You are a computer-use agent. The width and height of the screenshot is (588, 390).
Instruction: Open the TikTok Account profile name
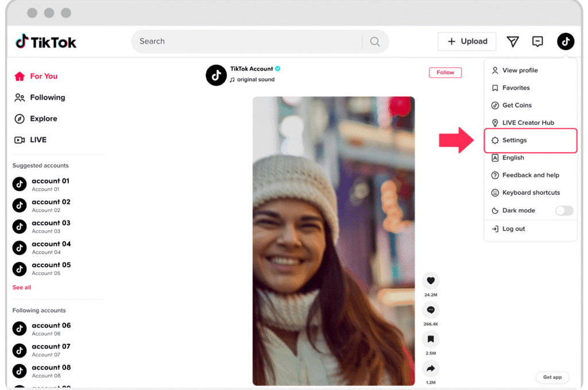click(x=252, y=68)
